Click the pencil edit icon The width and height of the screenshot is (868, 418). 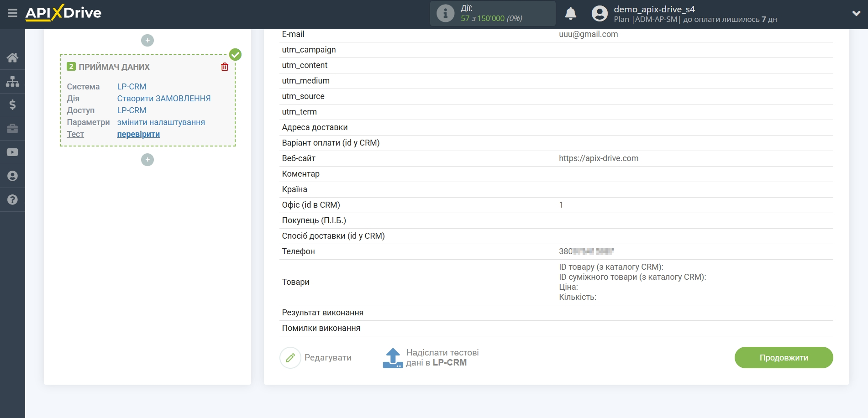[x=290, y=358]
